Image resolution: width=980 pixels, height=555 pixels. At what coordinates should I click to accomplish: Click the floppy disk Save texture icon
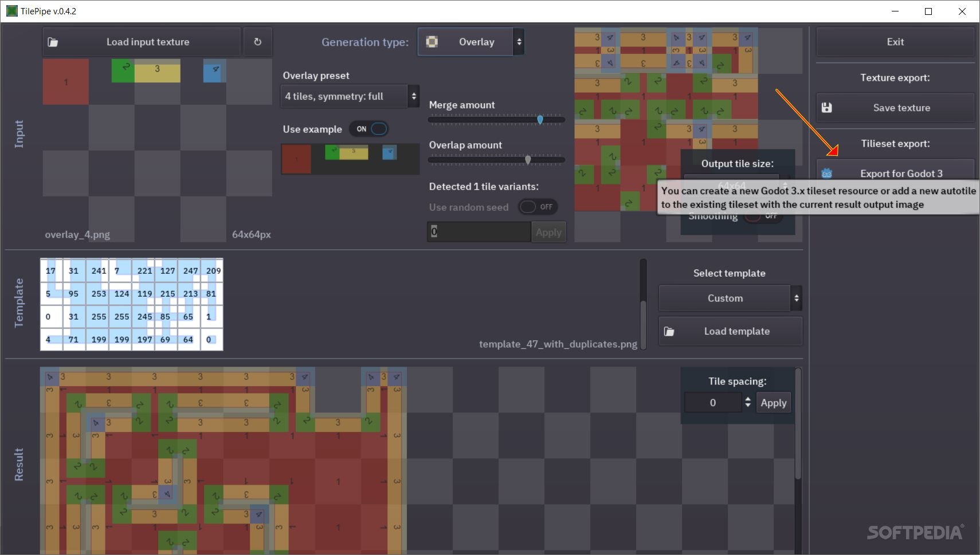826,108
